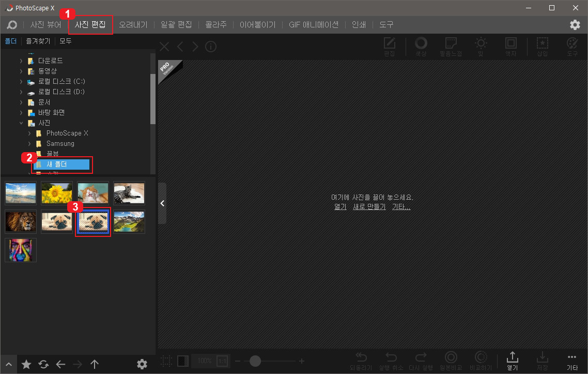Open the 액자 (Frames) panel
The image size is (588, 374).
click(x=510, y=47)
